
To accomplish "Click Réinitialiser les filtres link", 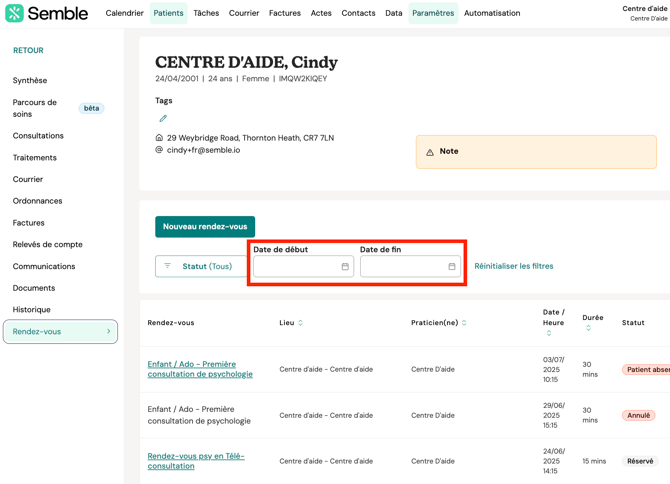I will pyautogui.click(x=513, y=267).
